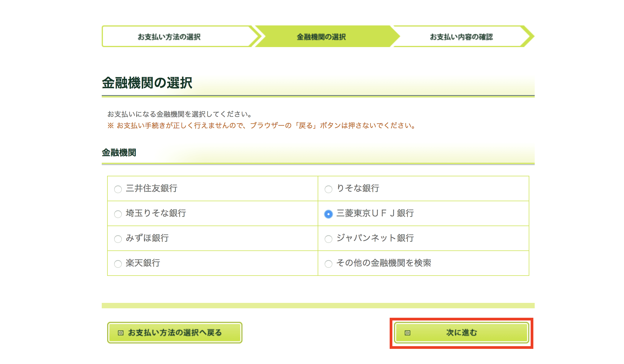The image size is (624, 364).
Task: Click the forward arrow icon on 次に進む
Action: (408, 333)
